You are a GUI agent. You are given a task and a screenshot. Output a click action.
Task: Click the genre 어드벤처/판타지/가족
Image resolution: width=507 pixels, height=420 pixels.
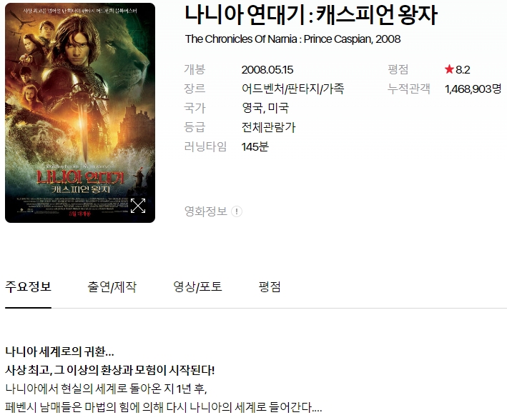coord(293,89)
